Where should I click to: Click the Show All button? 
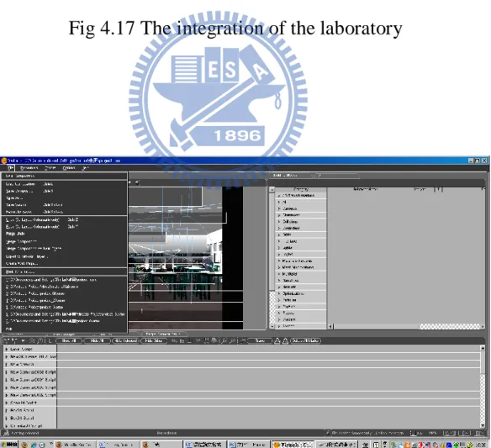point(69,340)
